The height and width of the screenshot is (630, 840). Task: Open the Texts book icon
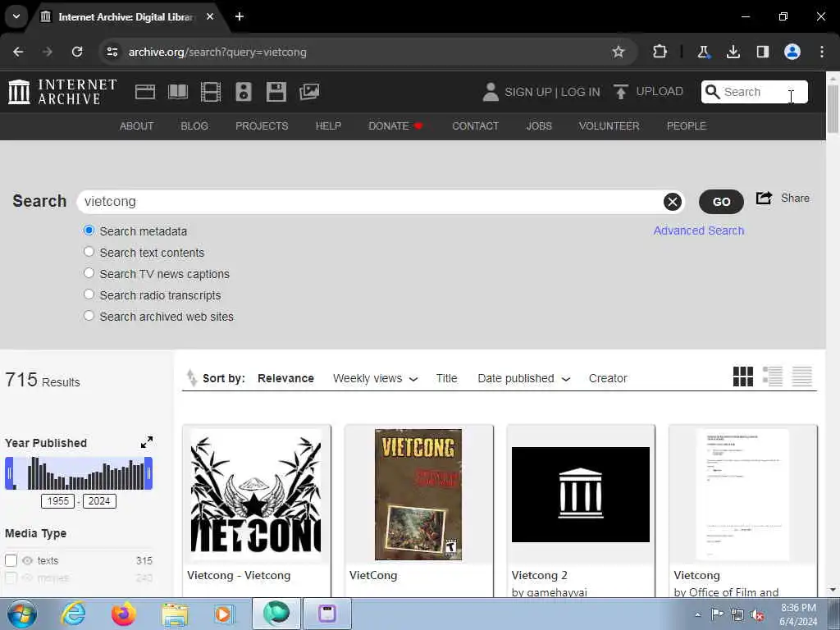[x=178, y=92]
